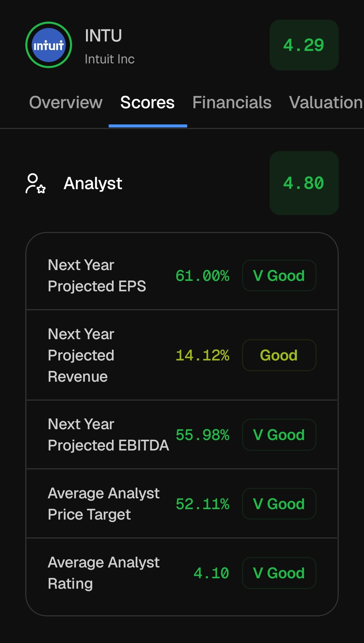Open the Average Analyst Price Target row
Image resolution: width=364 pixels, height=643 pixels.
tap(182, 504)
